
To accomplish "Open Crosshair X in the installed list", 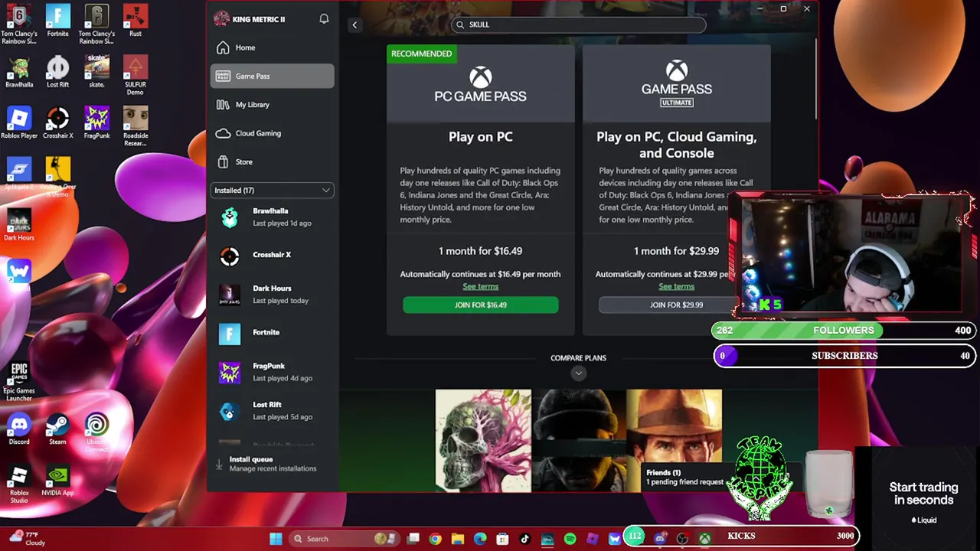I will 272,255.
